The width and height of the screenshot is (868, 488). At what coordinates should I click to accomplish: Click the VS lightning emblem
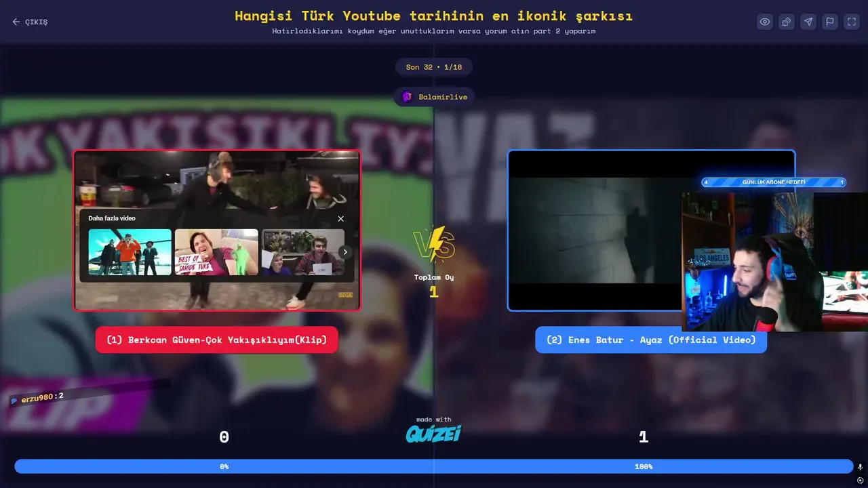tap(434, 244)
